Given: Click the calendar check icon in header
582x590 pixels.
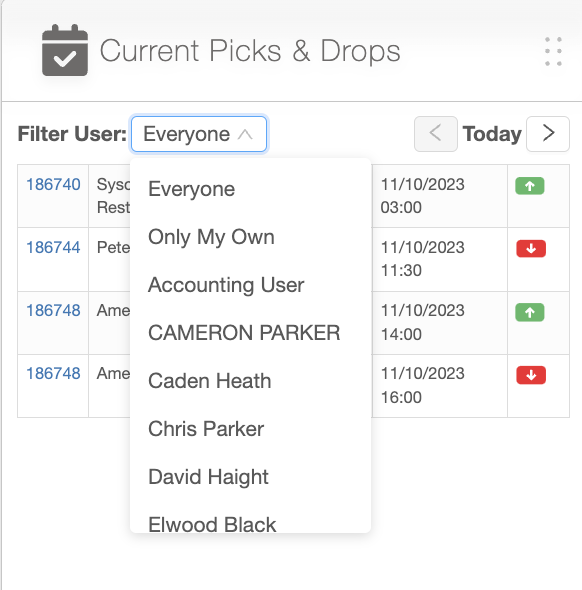Looking at the screenshot, I should [x=65, y=50].
